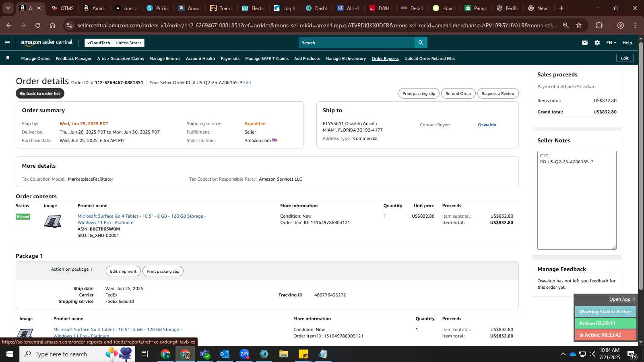Click the Surface tablet product thumbnail
This screenshot has width=644, height=362.
pyautogui.click(x=53, y=222)
